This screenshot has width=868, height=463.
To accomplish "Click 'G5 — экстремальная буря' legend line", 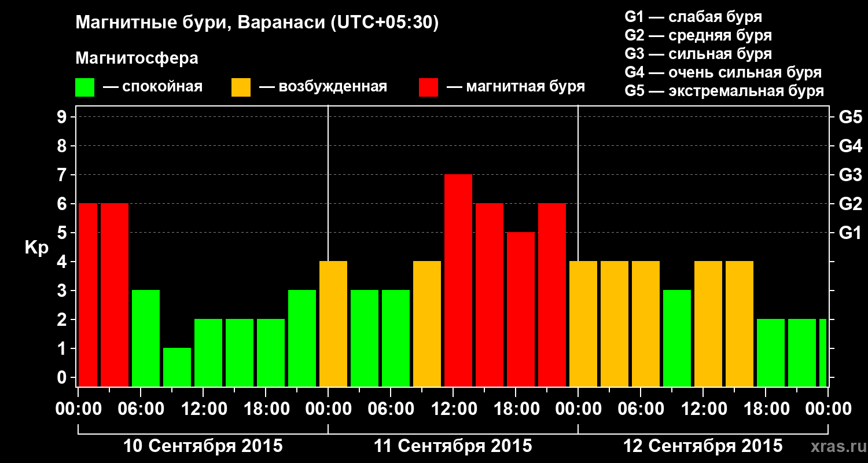I will [724, 91].
